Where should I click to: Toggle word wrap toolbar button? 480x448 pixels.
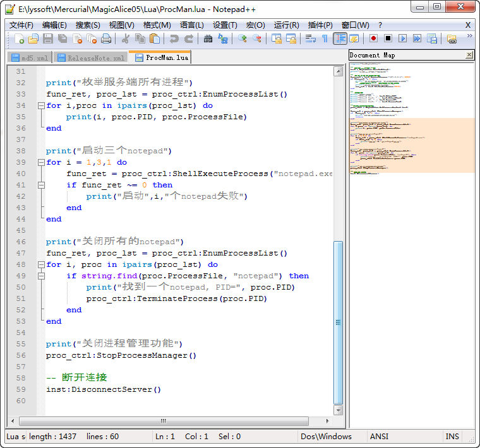pyautogui.click(x=310, y=39)
